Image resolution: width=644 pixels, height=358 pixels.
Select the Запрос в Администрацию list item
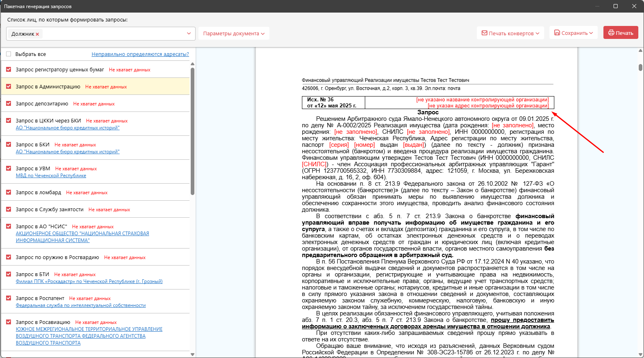pyautogui.click(x=95, y=86)
